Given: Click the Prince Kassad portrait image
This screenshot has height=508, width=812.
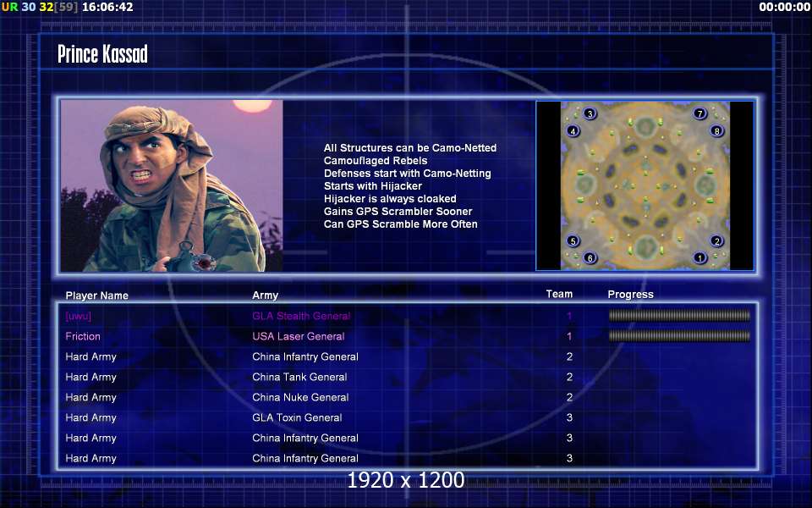Looking at the screenshot, I should point(172,185).
